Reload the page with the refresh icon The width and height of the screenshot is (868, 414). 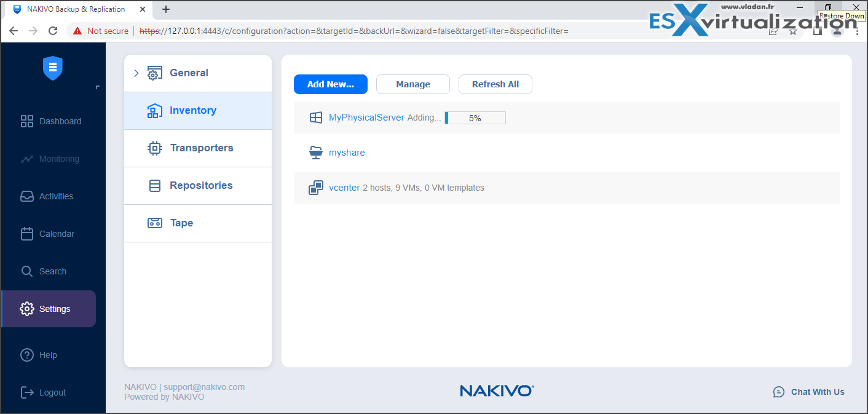pos(53,31)
